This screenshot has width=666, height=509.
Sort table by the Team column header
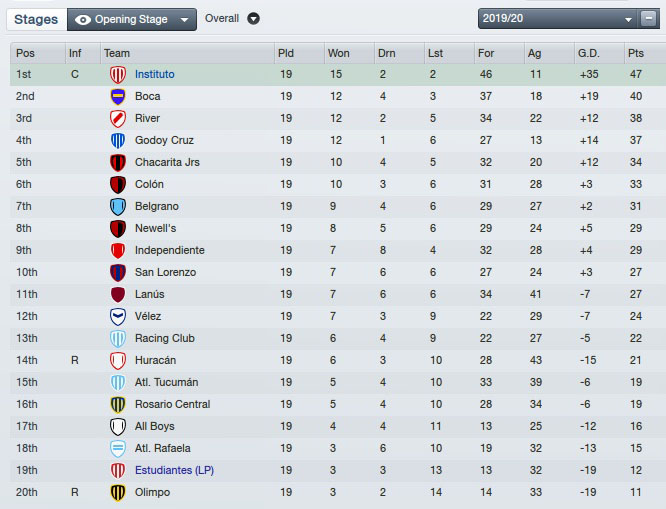[x=117, y=53]
